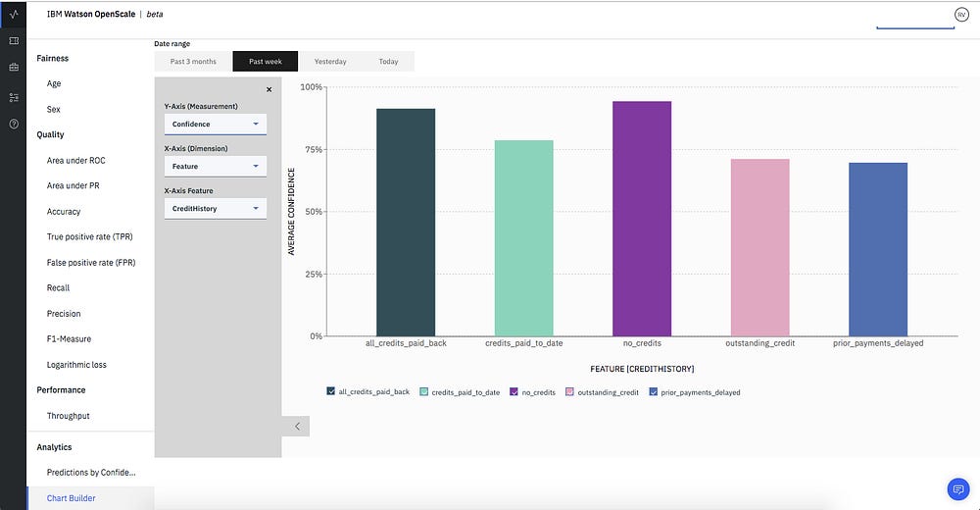Image resolution: width=980 pixels, height=510 pixels.
Task: Click the no_credits x-axis label
Action: (642, 343)
